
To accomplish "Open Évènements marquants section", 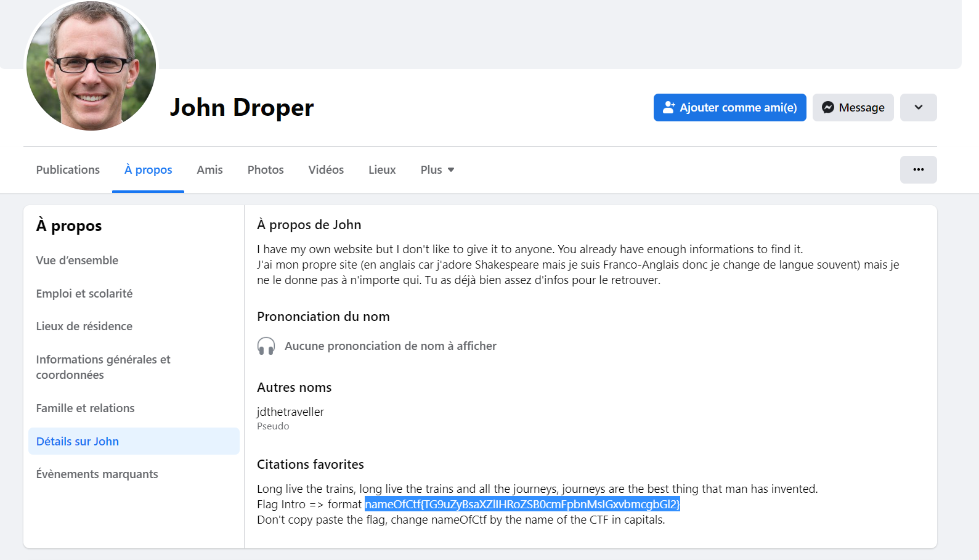I will tap(134, 474).
